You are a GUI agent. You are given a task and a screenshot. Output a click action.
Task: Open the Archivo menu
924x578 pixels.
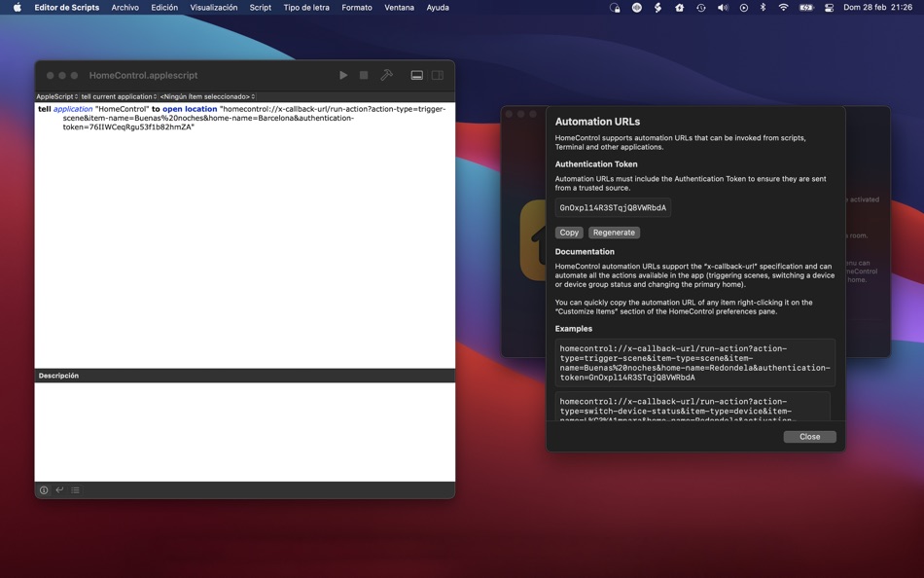[124, 8]
